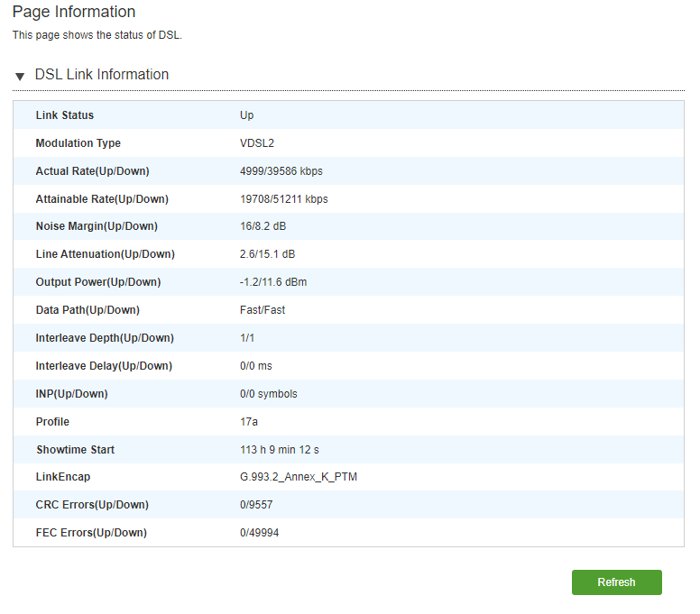700x614 pixels.
Task: Click the 'Modulation Type' label
Action: 78,143
